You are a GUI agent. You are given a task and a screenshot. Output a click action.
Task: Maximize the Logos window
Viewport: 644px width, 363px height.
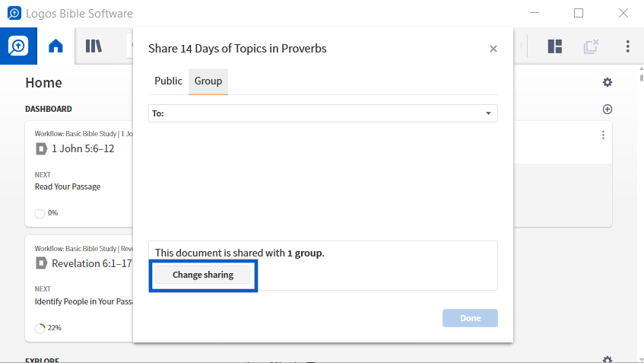click(579, 13)
